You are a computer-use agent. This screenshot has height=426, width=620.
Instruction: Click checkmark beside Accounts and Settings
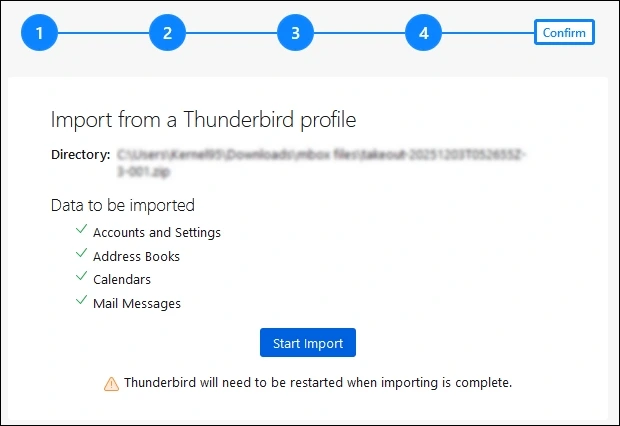[x=81, y=229]
